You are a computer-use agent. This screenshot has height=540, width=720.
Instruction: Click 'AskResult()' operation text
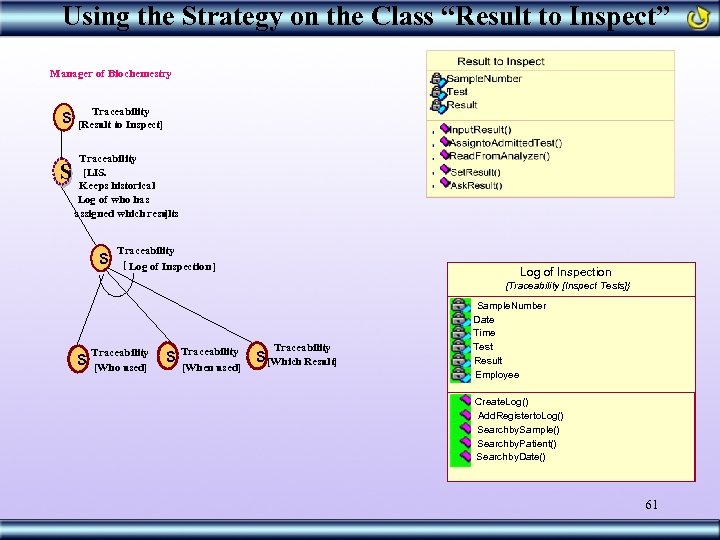click(x=477, y=186)
